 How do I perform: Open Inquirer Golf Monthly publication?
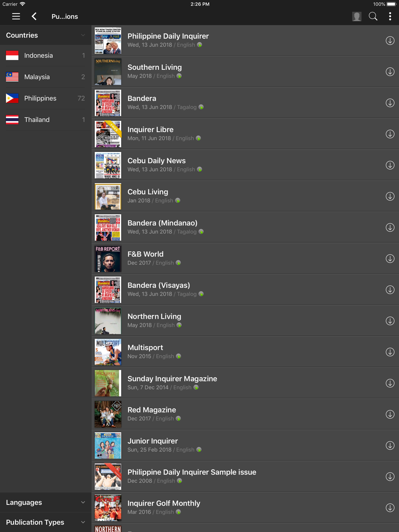[245, 508]
